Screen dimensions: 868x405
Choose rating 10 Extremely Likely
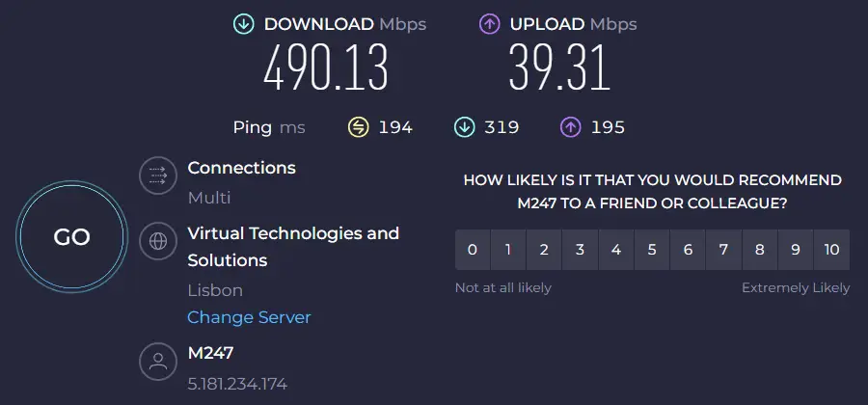(831, 250)
